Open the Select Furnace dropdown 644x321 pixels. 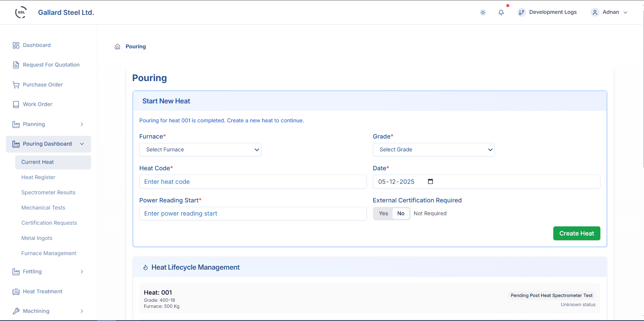(200, 149)
